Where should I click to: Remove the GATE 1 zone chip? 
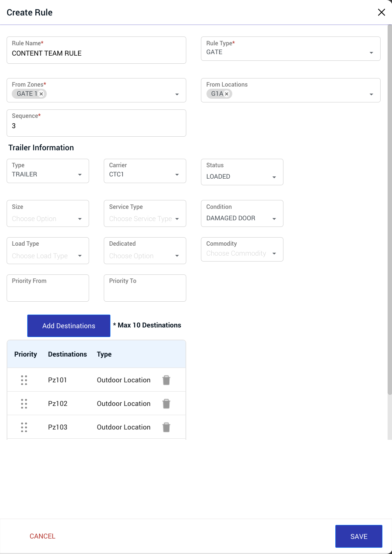(41, 94)
